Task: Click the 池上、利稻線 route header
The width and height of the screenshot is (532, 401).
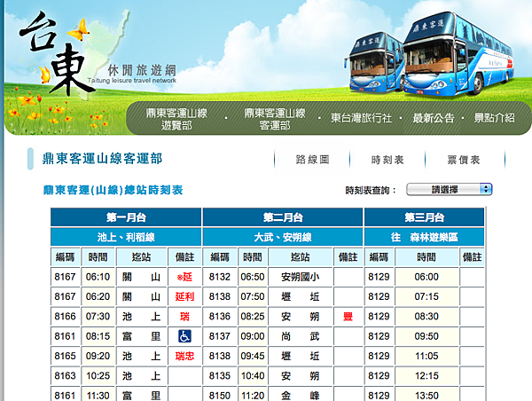Action: pos(126,237)
